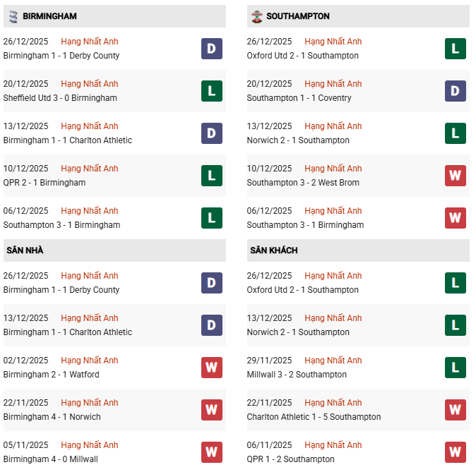This screenshot has height=472, width=476.
Task: Select the Birmingham 4 - 1 Norwich match
Action: pos(52,417)
